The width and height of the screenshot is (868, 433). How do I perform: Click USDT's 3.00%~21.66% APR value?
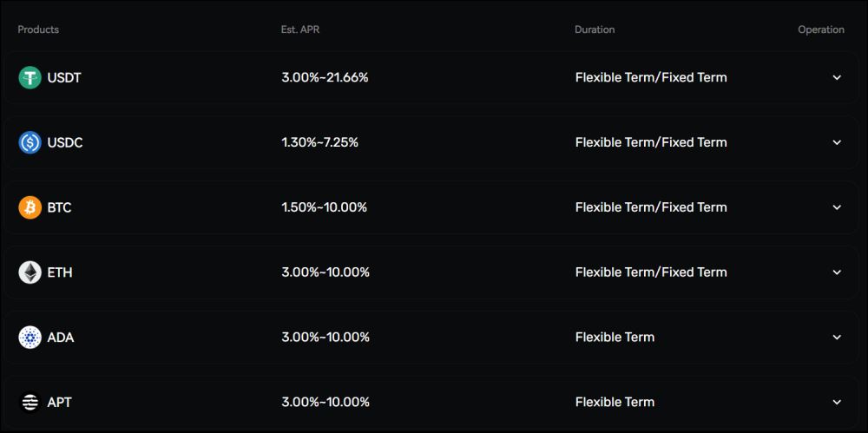[x=325, y=77]
